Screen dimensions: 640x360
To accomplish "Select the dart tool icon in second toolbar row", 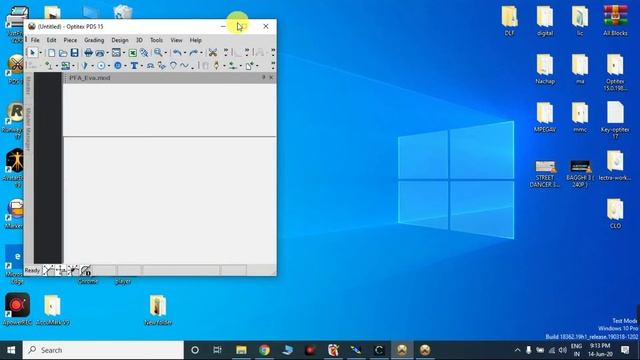I will 84,65.
